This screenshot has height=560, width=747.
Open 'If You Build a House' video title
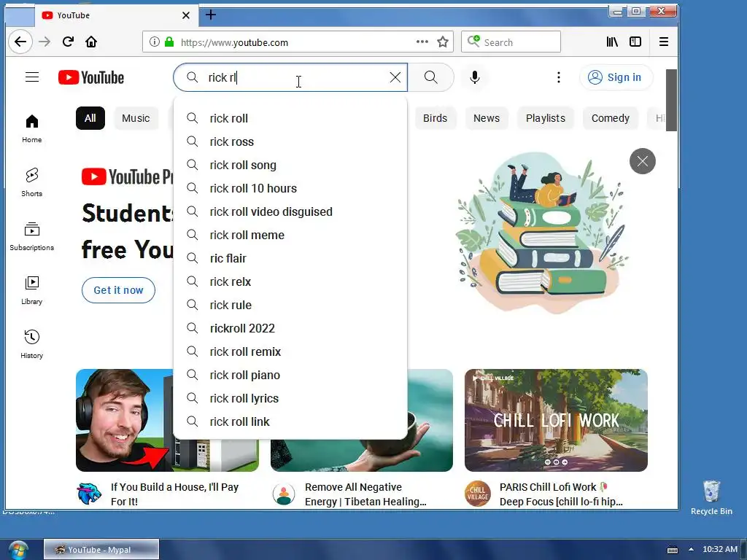174,494
